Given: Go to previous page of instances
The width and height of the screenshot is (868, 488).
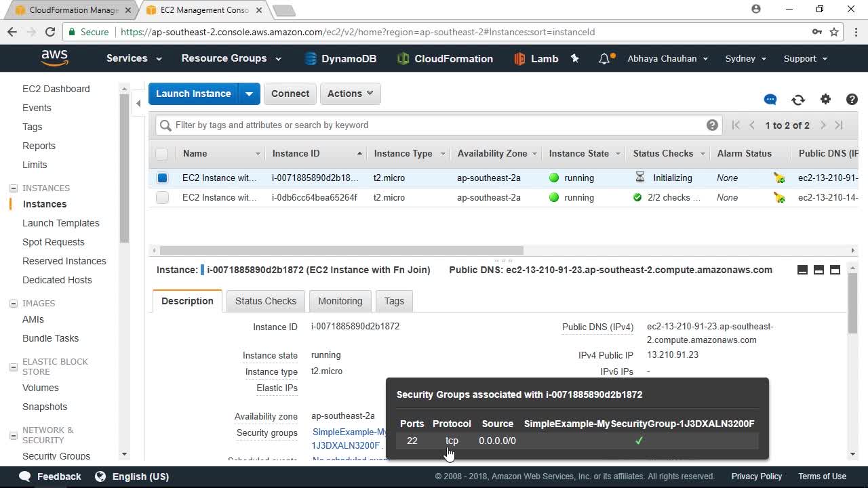Looking at the screenshot, I should 752,125.
